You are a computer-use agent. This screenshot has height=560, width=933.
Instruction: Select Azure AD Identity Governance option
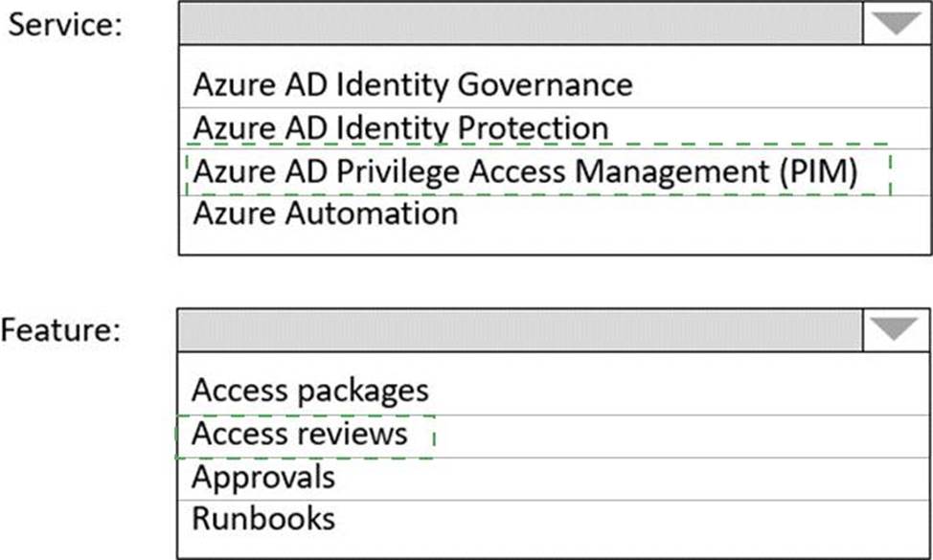[x=412, y=85]
